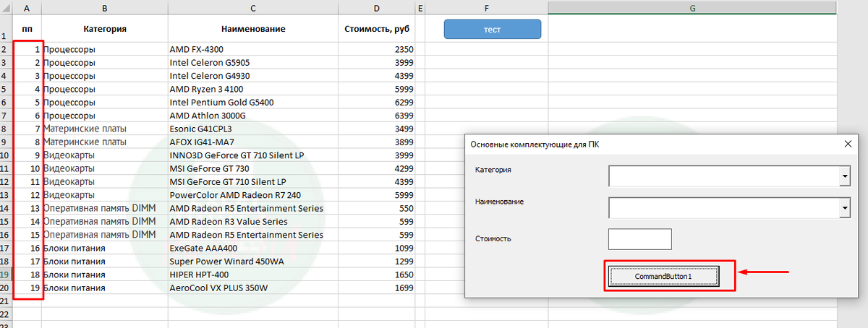Select row 1 header
868x328 pixels.
coord(7,30)
